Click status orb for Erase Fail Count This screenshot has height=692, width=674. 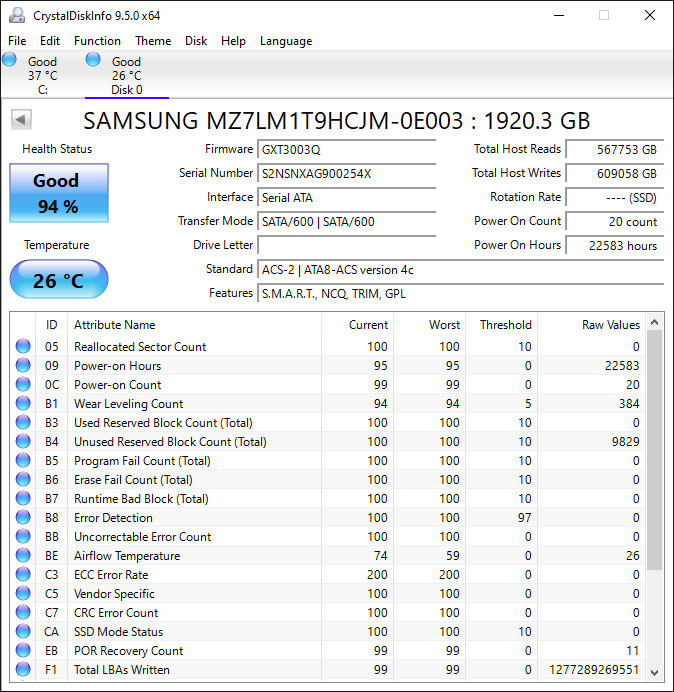(x=23, y=479)
